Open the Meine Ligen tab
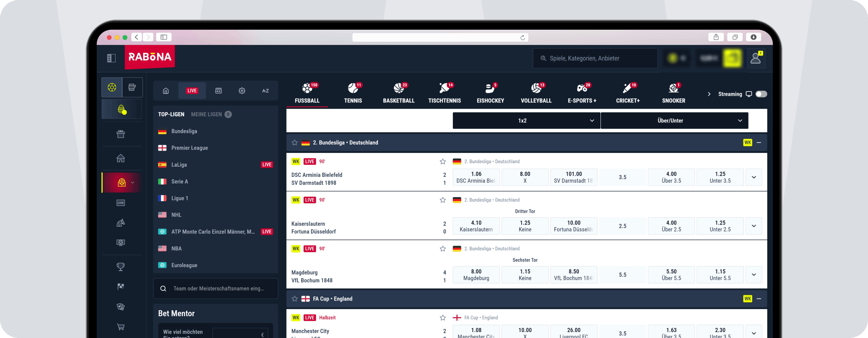 pyautogui.click(x=211, y=114)
